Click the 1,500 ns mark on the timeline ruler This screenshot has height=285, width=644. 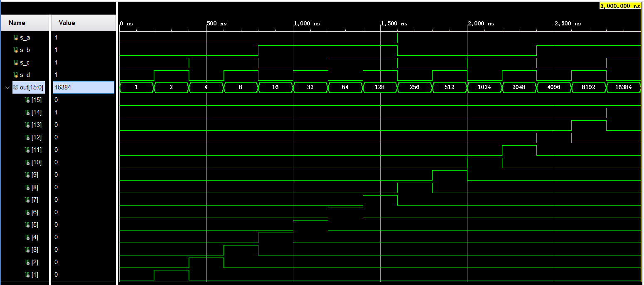click(393, 23)
